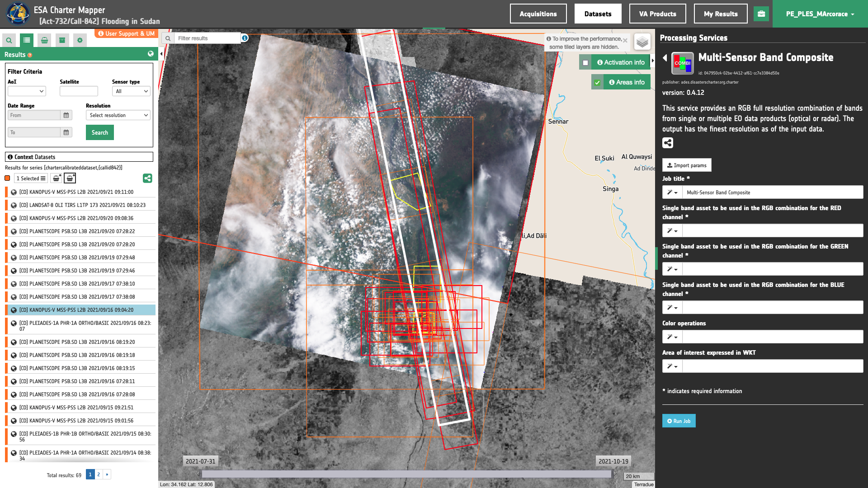Select KANOPUS-V MSS-PSS L2B 2021/09/16 09:04:20 result
This screenshot has width=868, height=488.
[80, 310]
